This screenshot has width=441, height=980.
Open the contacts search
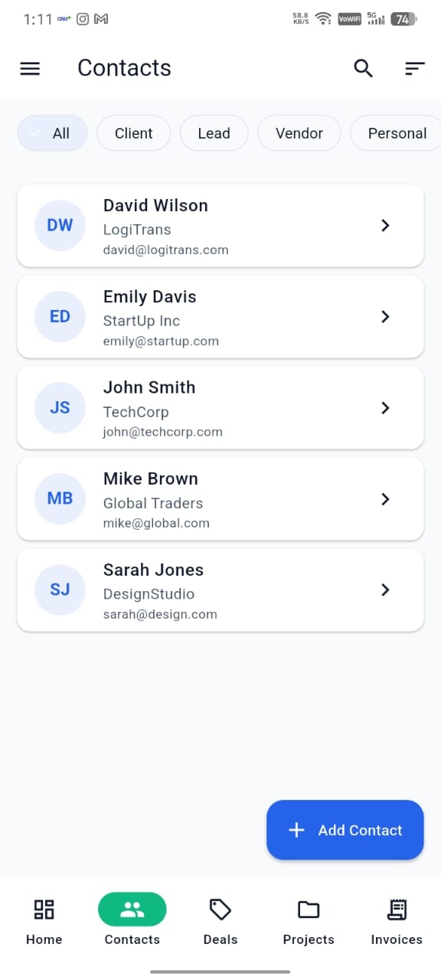[364, 68]
